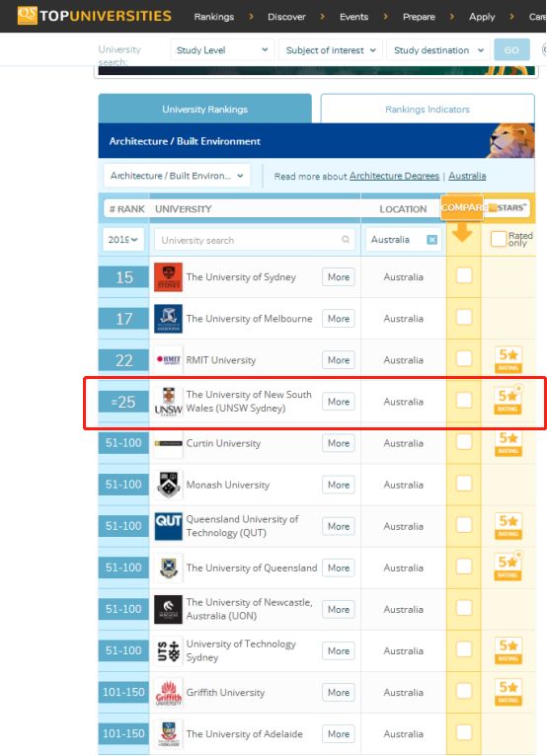Click magnifier icon in University search field
This screenshot has height=756, width=547.
pyautogui.click(x=346, y=239)
